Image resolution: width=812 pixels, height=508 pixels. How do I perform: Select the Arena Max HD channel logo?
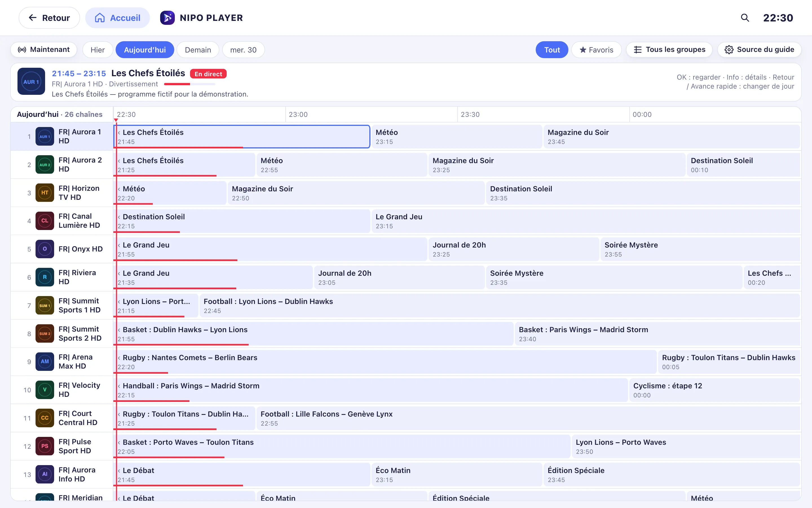point(45,362)
